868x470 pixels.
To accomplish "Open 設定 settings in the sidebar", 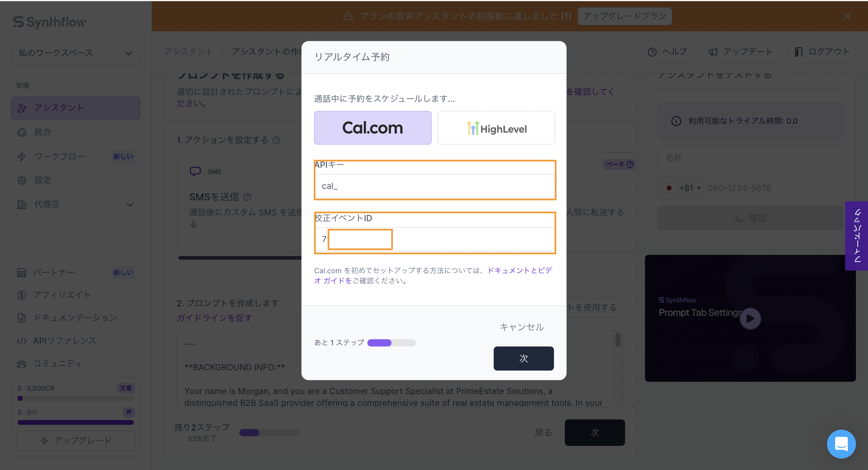I will coord(42,180).
